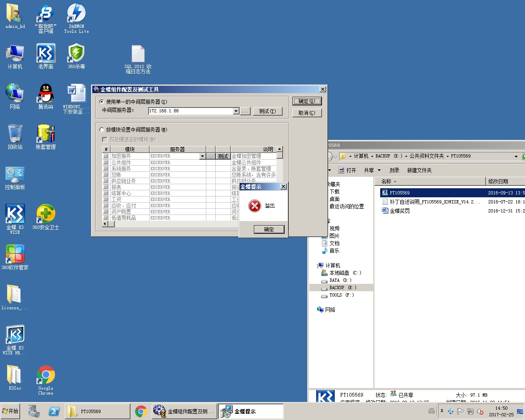Select BACKUP (E:) in Explorer navigation tree
The image size is (525, 420).
[x=342, y=288]
